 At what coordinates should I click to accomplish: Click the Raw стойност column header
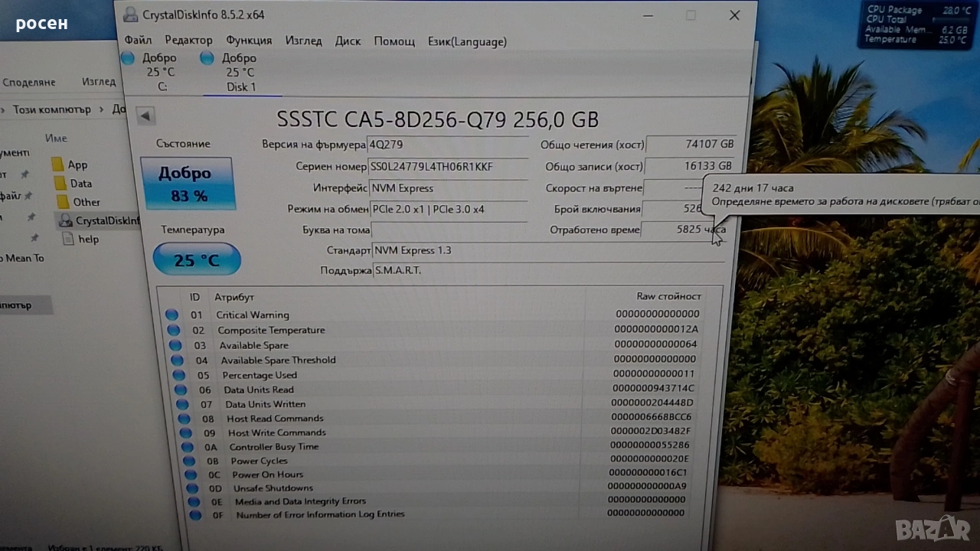[668, 296]
